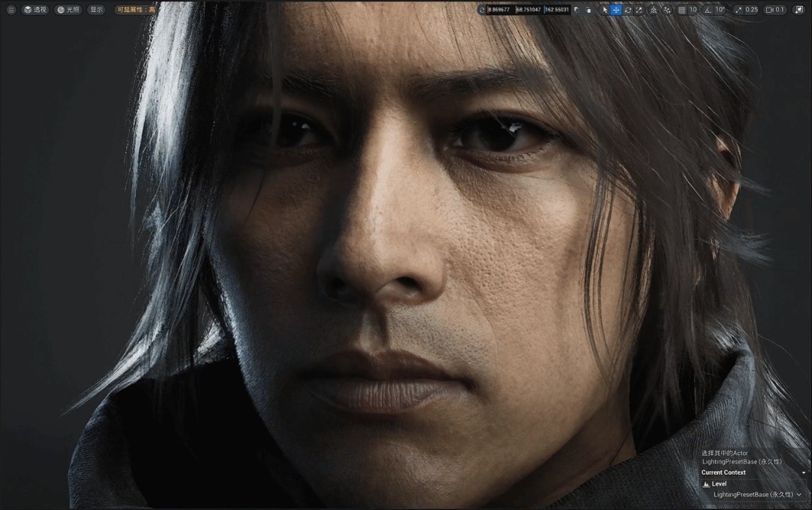Image resolution: width=812 pixels, height=510 pixels.
Task: Open the 可延展性 scalability setting button
Action: coord(135,10)
